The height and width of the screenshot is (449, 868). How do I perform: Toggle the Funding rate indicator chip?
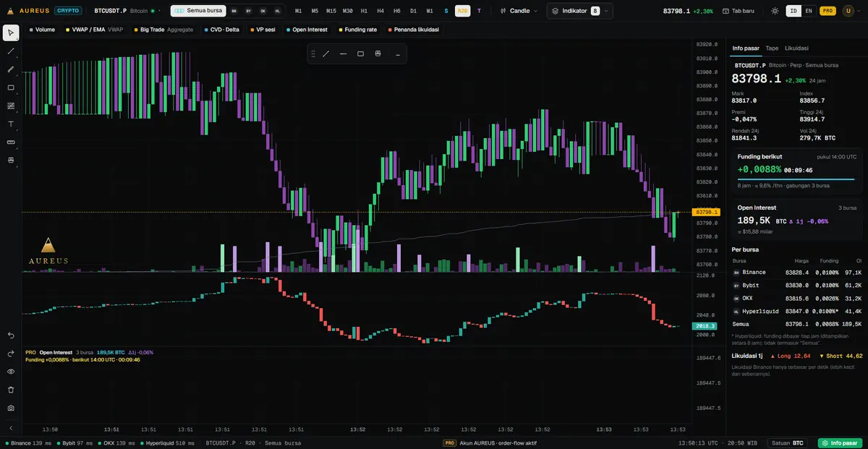click(358, 30)
